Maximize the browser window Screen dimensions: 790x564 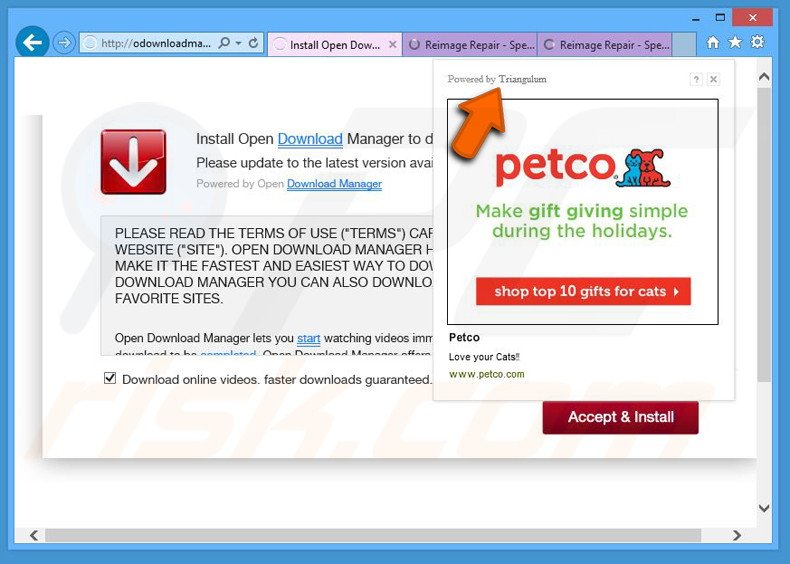(x=720, y=18)
